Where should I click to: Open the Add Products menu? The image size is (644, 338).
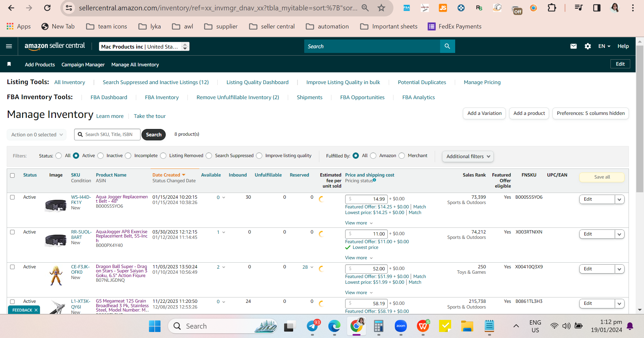pos(40,65)
